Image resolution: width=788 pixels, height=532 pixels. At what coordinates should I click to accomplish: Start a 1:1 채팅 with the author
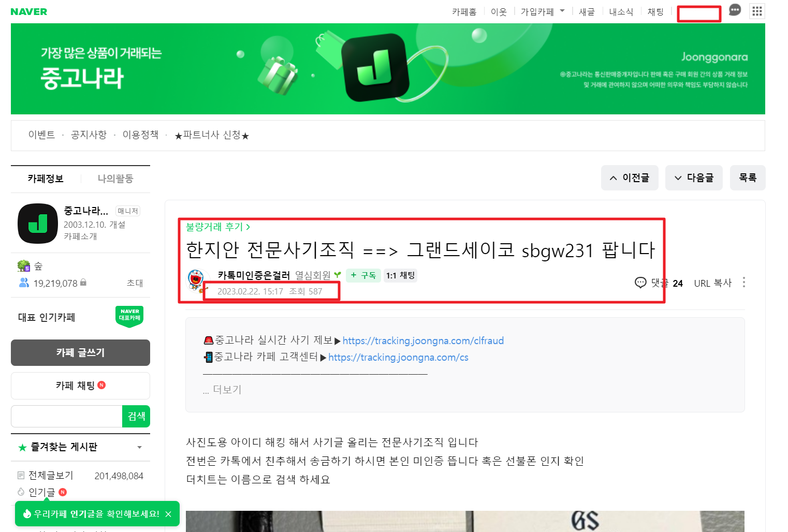click(400, 275)
